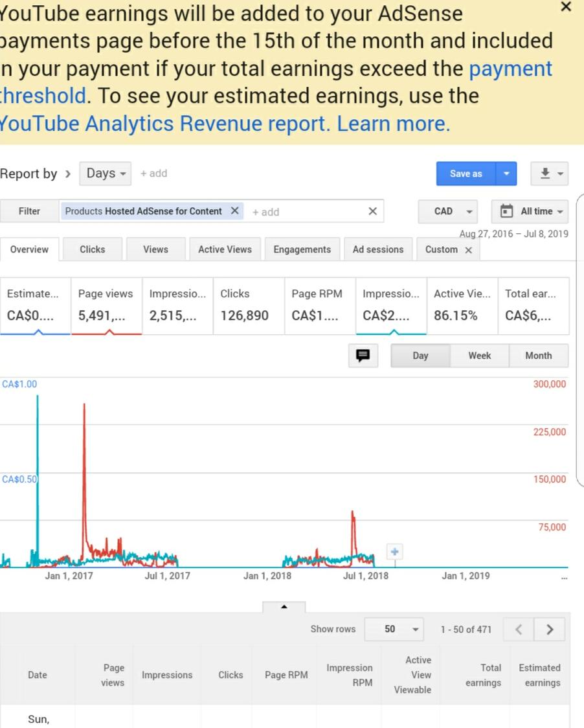Follow the Learn more link

pos(394,124)
